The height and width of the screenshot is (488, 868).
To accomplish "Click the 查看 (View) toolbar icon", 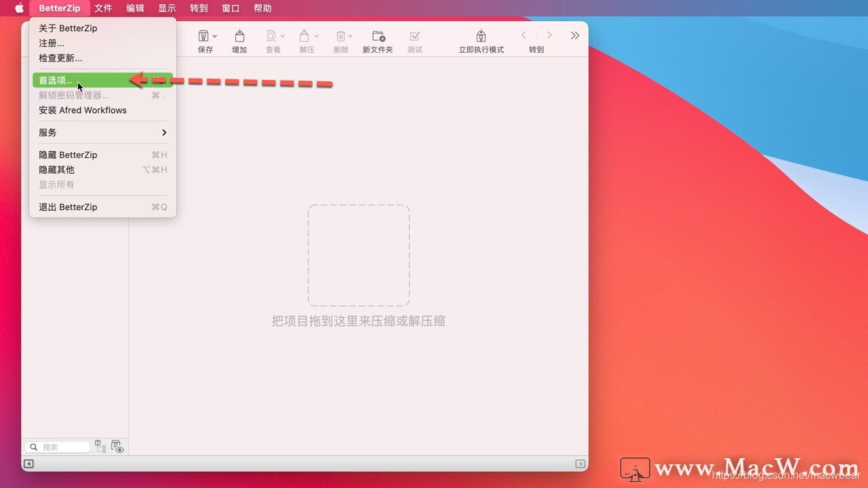I will pos(271,36).
